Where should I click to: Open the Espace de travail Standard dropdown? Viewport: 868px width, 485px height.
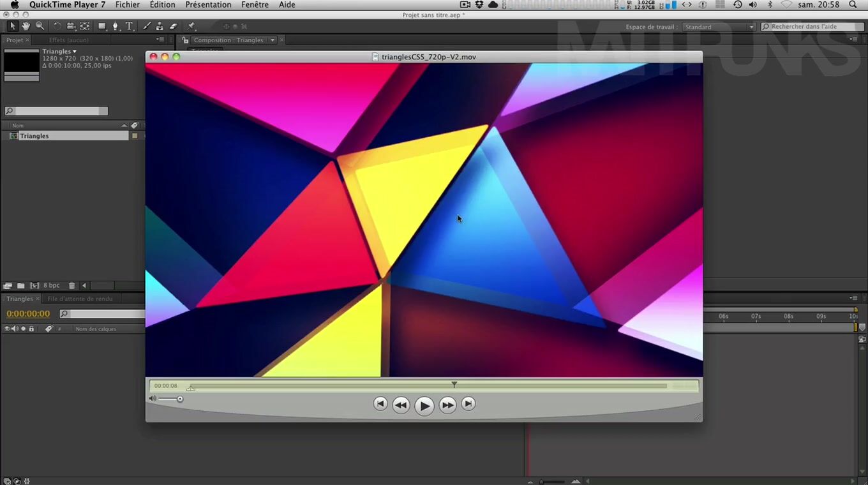pyautogui.click(x=719, y=27)
